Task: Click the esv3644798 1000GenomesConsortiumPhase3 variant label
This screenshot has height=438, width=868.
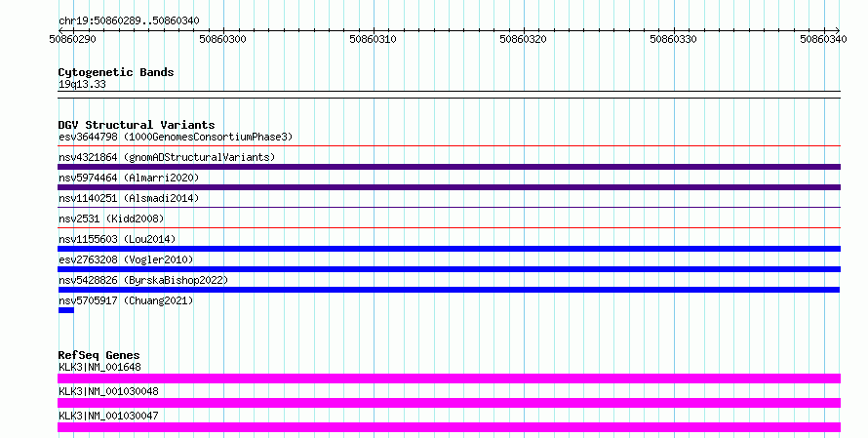Action: click(176, 137)
